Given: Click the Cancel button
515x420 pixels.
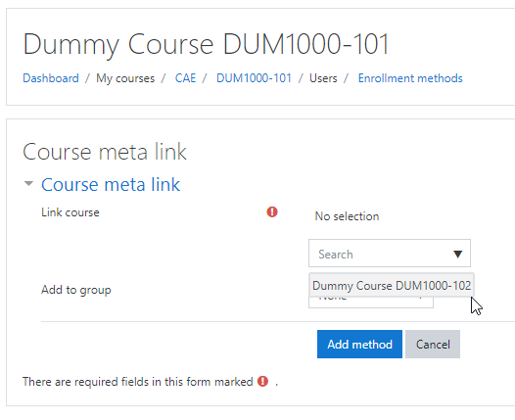Looking at the screenshot, I should click(x=433, y=345).
